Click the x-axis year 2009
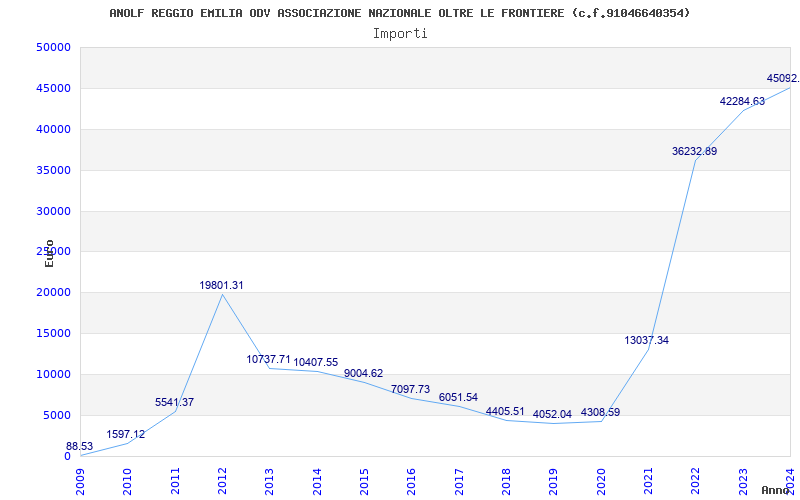 (80, 482)
